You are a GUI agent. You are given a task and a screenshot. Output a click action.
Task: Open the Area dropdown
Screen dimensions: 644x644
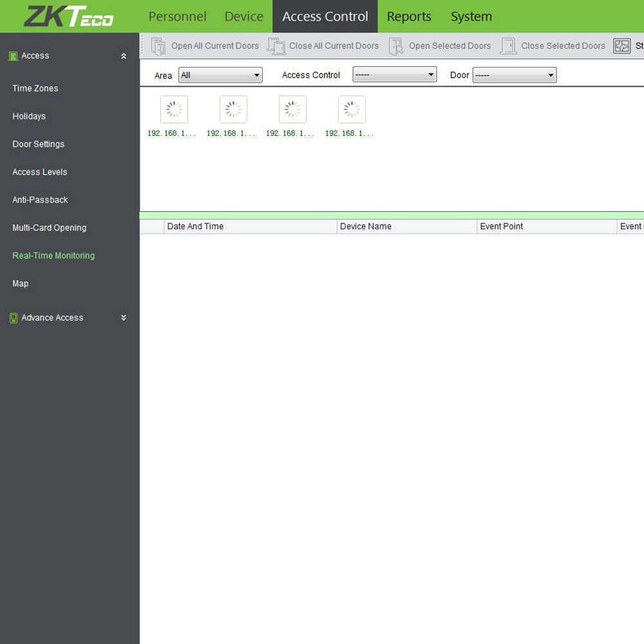(220, 75)
